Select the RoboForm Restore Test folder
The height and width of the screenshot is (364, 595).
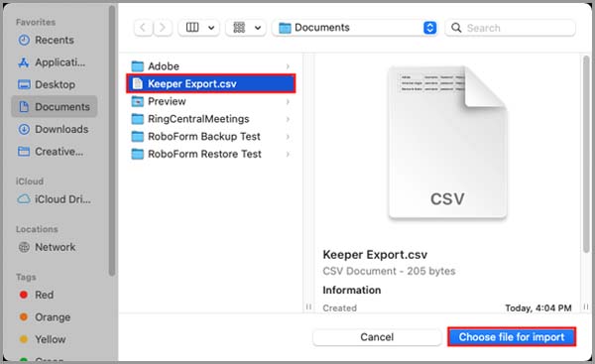tap(211, 154)
